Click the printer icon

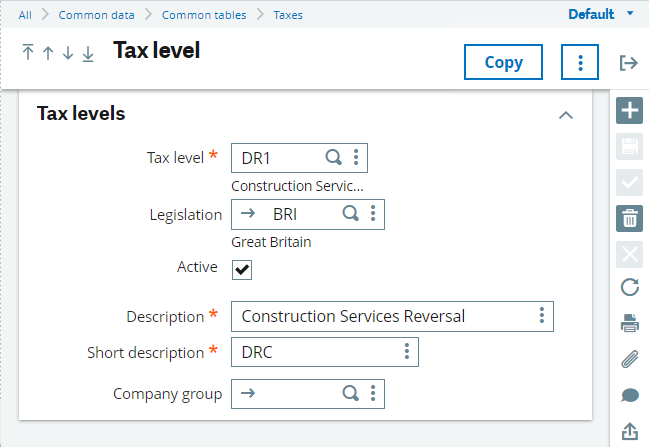[x=630, y=323]
